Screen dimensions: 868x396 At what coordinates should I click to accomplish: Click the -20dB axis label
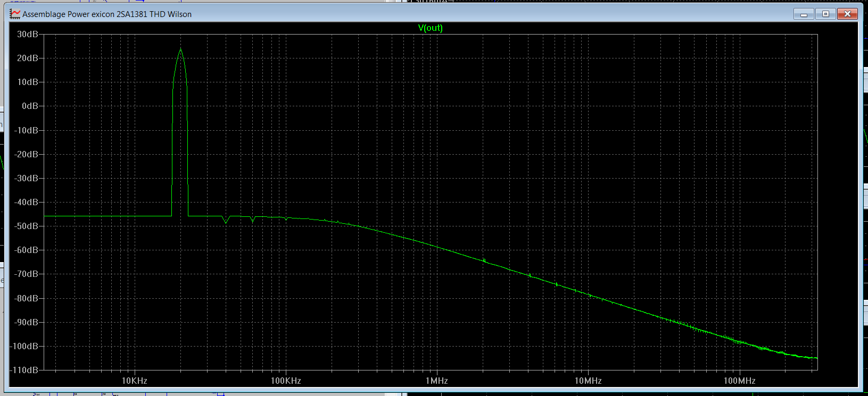26,154
